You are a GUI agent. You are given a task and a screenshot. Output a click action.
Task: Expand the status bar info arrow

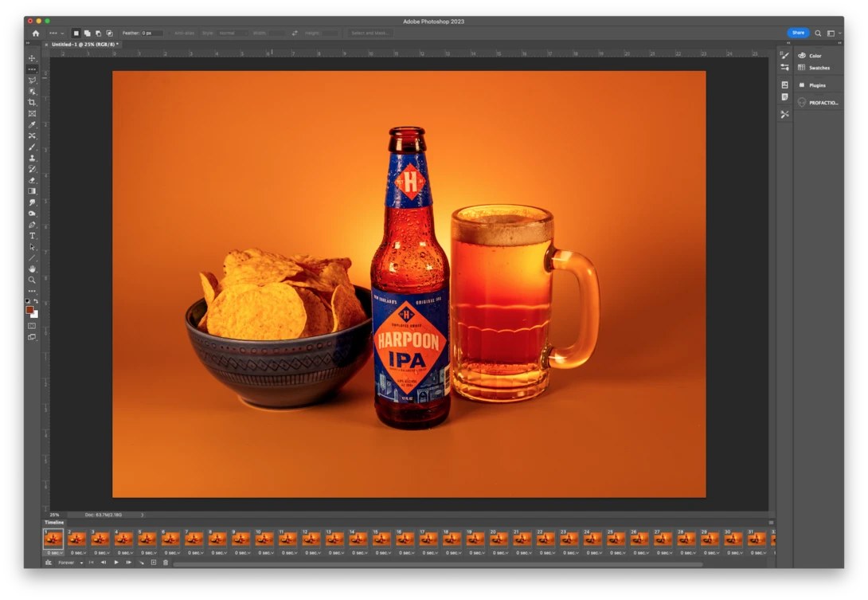143,516
